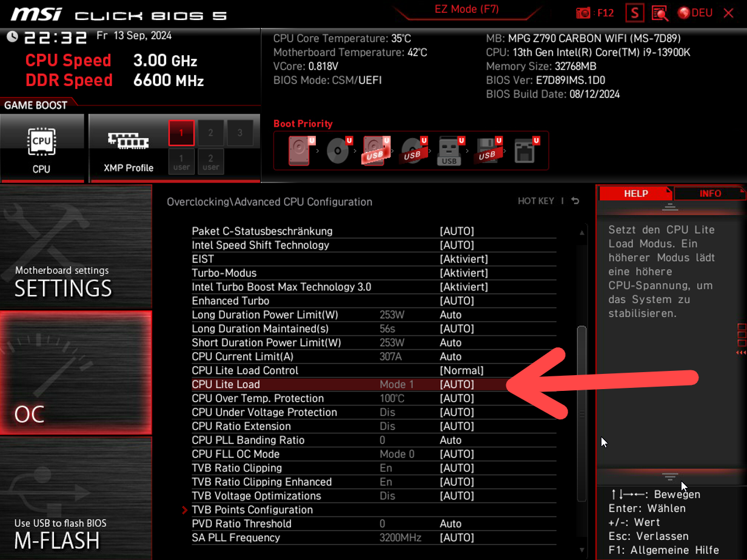Click the settings list scrollbar thumb
747x560 pixels.
pos(582,413)
